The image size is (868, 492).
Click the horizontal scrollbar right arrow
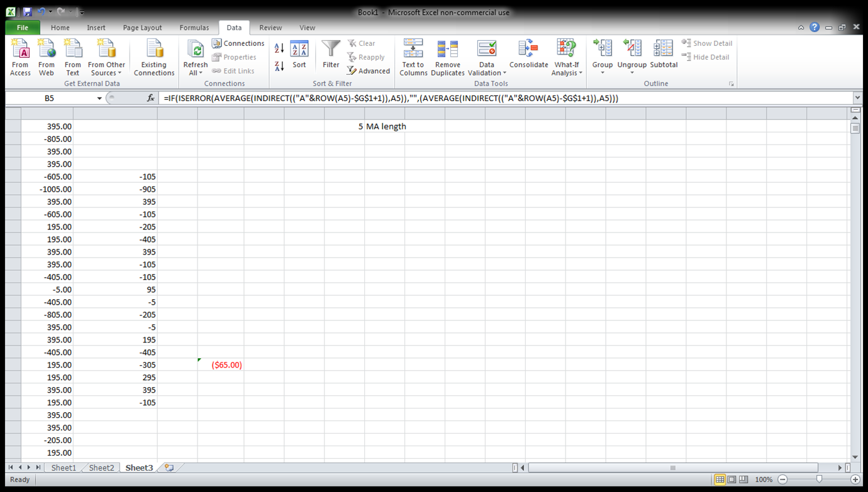(840, 467)
